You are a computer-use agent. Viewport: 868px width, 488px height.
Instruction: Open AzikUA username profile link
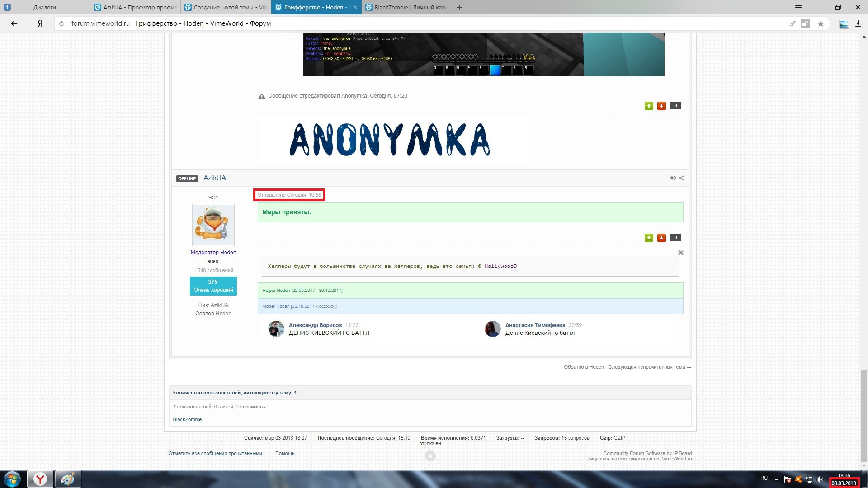click(x=214, y=178)
